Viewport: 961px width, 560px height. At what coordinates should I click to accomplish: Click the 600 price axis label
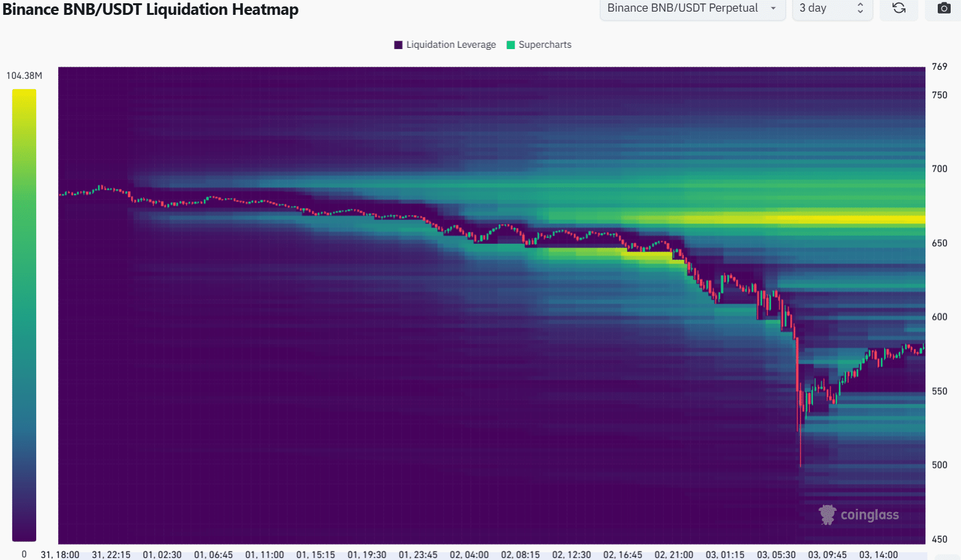tap(940, 316)
